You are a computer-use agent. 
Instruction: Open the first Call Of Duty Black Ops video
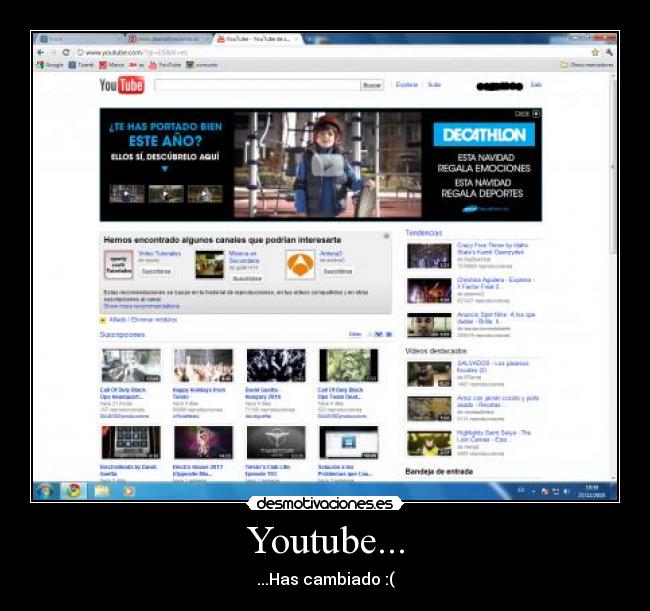point(131,366)
